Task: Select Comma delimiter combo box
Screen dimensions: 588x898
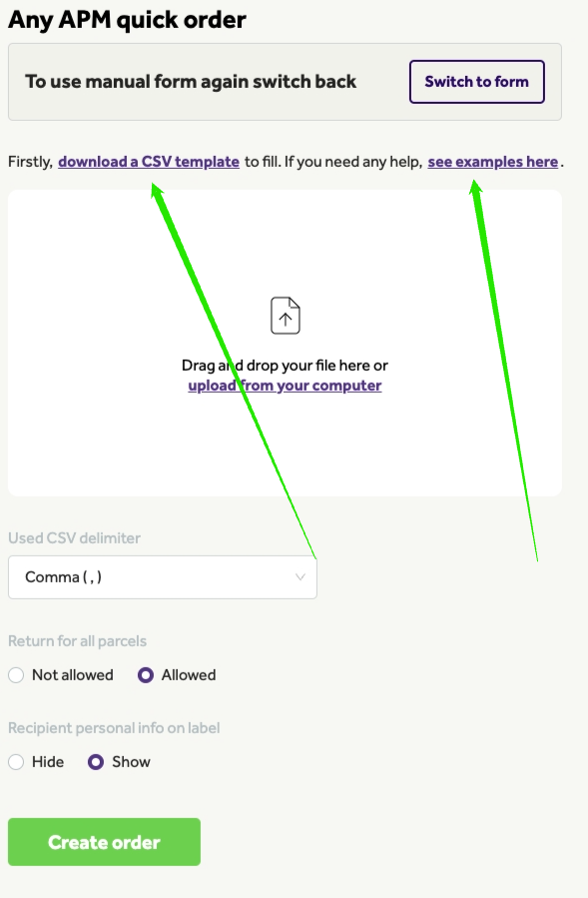Action: tap(163, 577)
